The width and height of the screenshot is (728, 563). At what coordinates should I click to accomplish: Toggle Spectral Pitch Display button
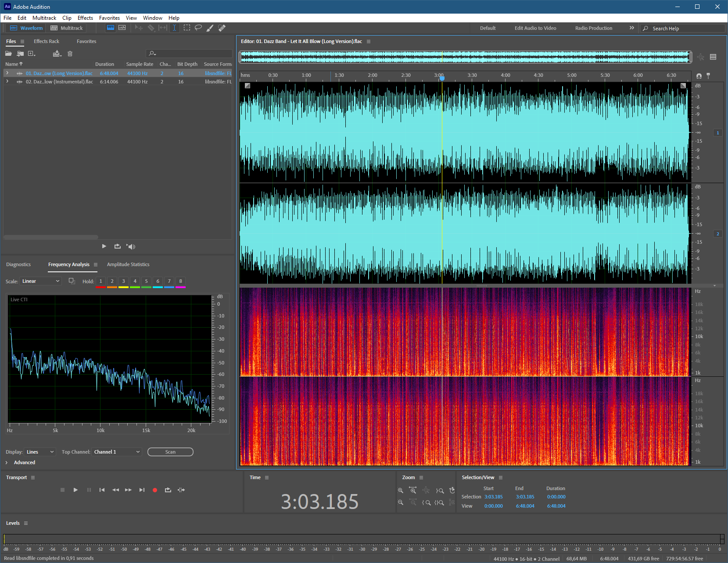coord(122,28)
